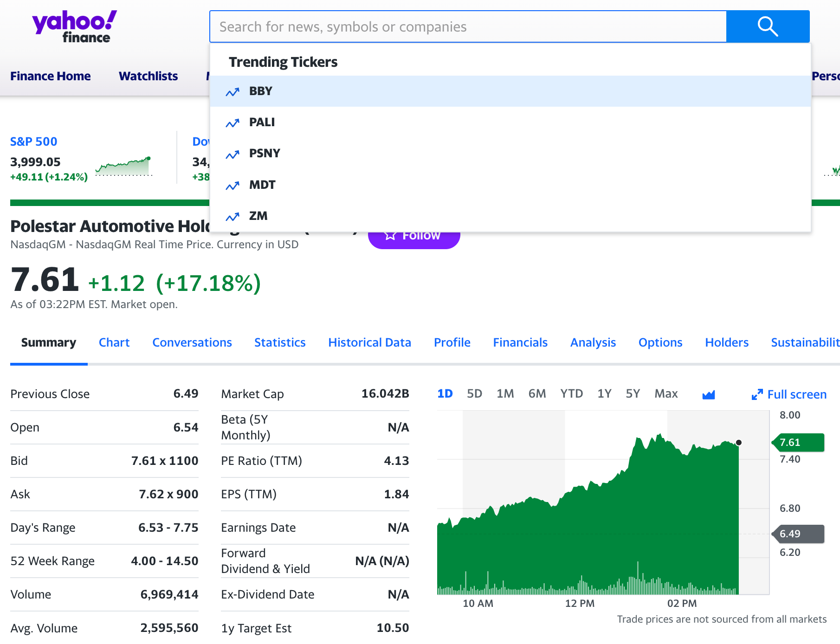Select the 1D chart range

[x=445, y=394]
